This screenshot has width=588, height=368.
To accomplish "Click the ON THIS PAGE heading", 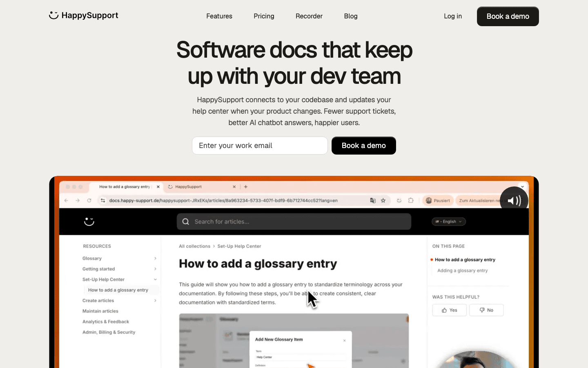I will point(448,246).
